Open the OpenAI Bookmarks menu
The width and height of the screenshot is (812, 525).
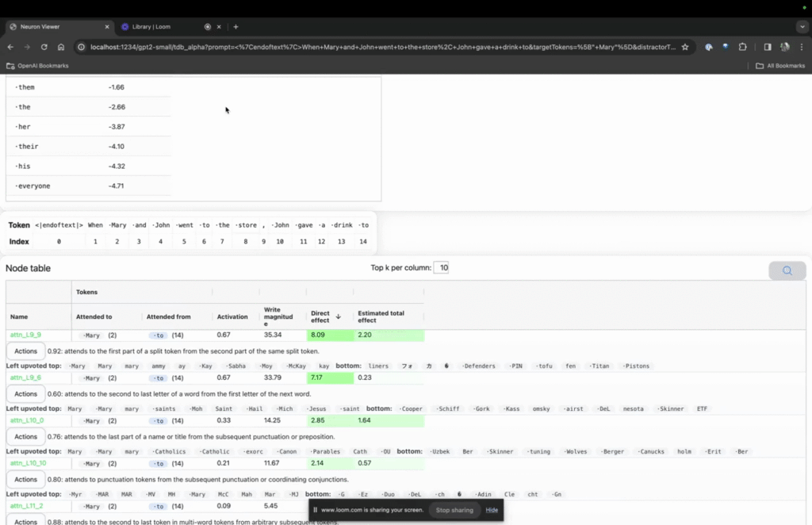coord(36,65)
